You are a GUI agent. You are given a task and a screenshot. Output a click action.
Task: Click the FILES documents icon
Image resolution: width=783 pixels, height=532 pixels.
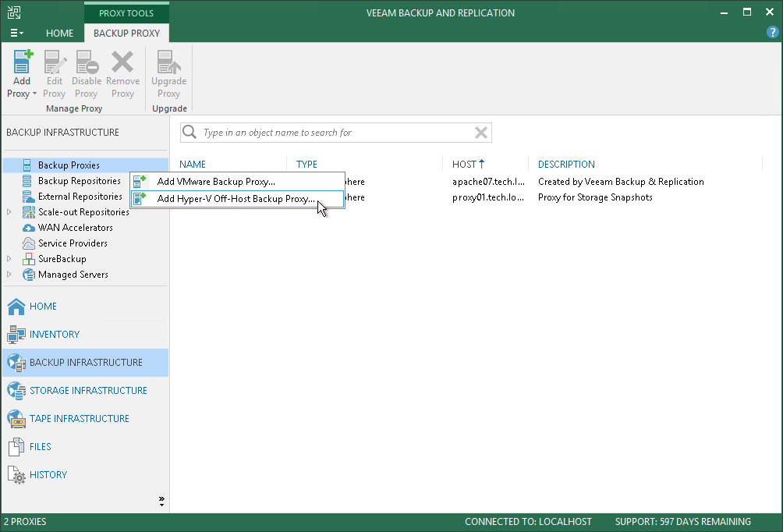(16, 446)
